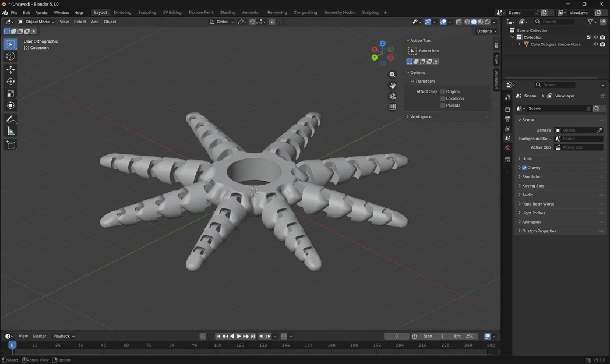Open the Render menu
This screenshot has height=364, width=610.
coord(41,12)
